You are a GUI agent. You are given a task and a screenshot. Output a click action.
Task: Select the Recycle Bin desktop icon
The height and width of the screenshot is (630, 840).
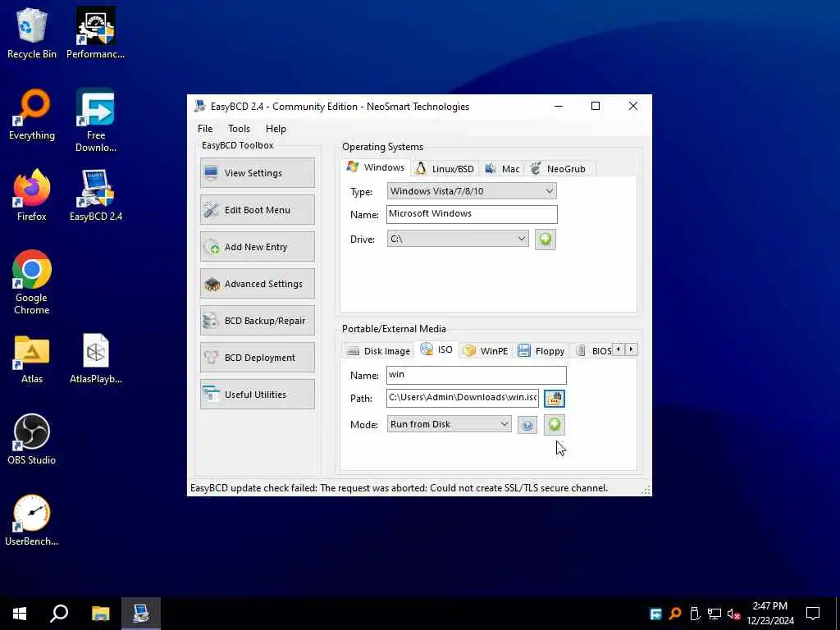pos(32,33)
